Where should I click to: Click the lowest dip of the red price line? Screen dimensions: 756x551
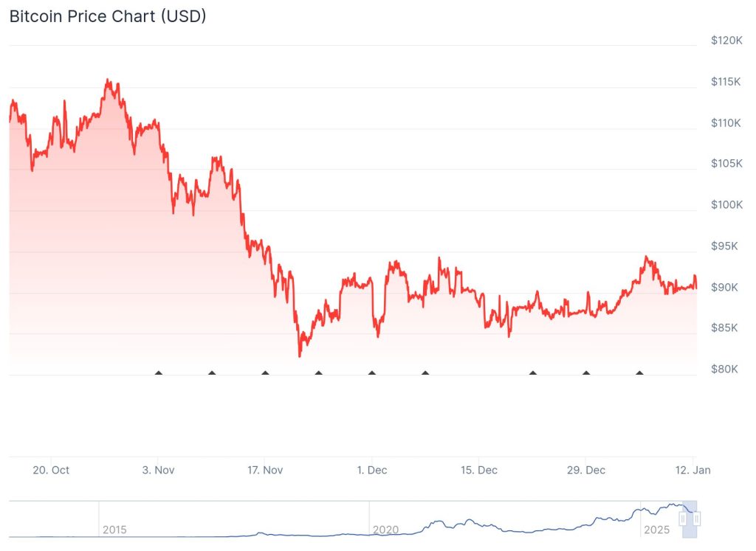(300, 356)
